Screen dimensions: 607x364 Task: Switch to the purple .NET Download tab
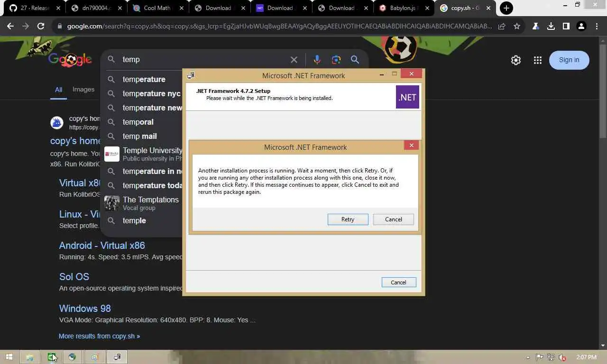[280, 8]
